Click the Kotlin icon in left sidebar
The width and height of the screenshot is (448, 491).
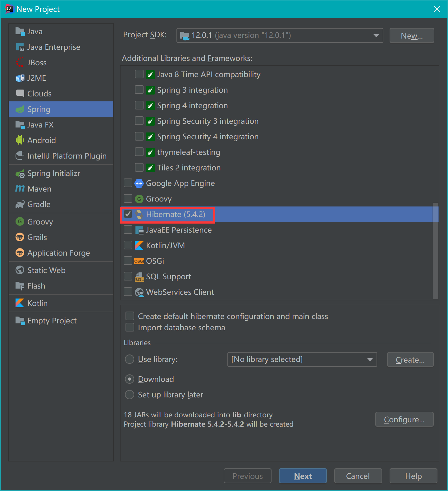point(20,303)
